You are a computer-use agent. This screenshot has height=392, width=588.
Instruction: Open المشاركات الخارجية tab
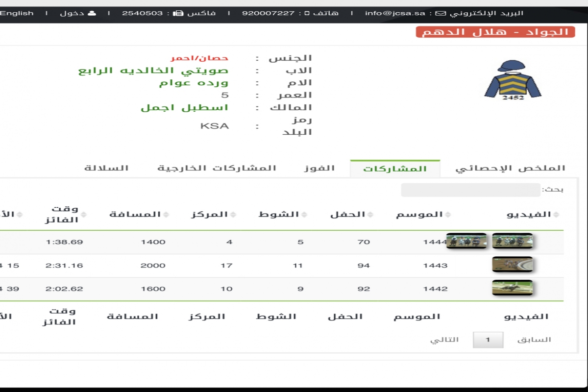[217, 168]
